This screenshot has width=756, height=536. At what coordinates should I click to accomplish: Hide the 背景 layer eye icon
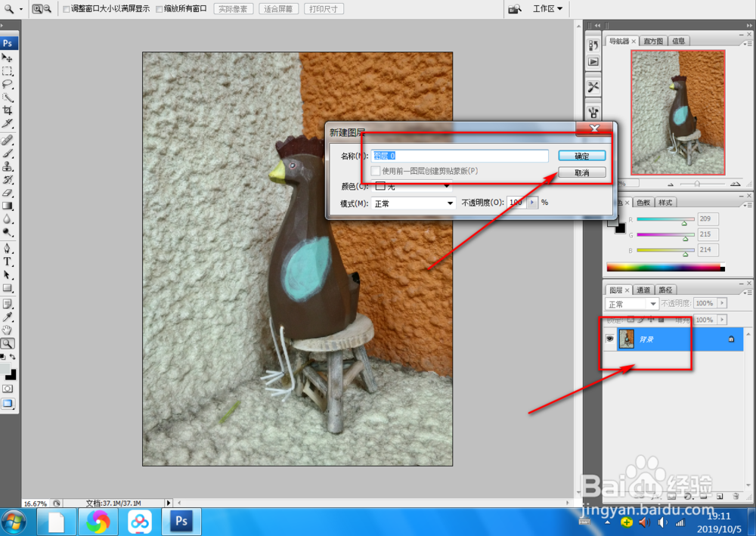coord(610,339)
